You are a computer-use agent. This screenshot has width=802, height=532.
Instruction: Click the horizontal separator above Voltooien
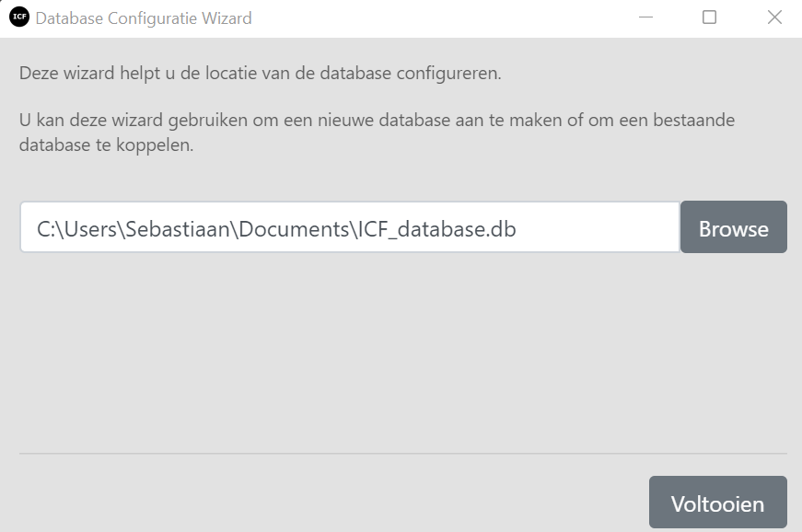click(402, 454)
